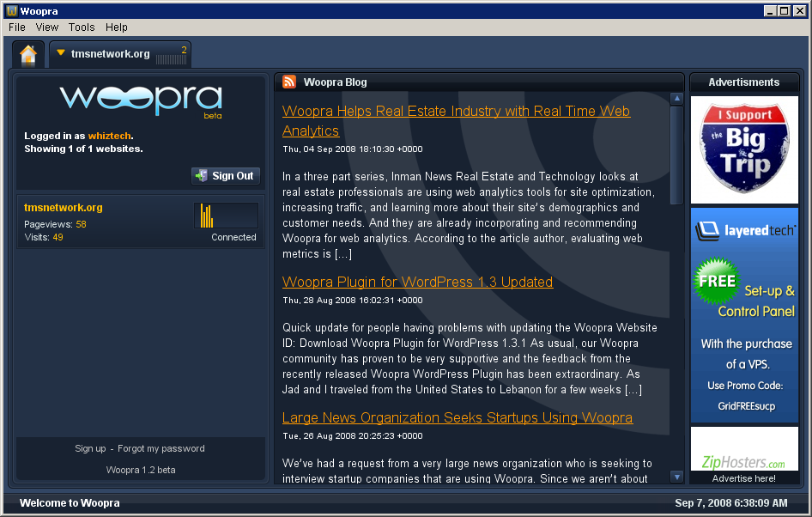Open the Tools menu

(82, 27)
